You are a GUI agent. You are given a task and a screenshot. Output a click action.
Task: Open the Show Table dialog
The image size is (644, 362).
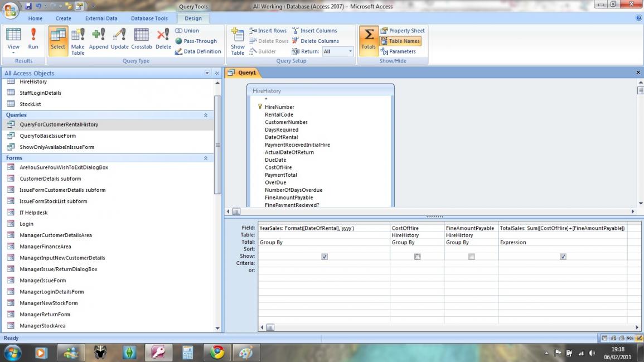point(238,41)
